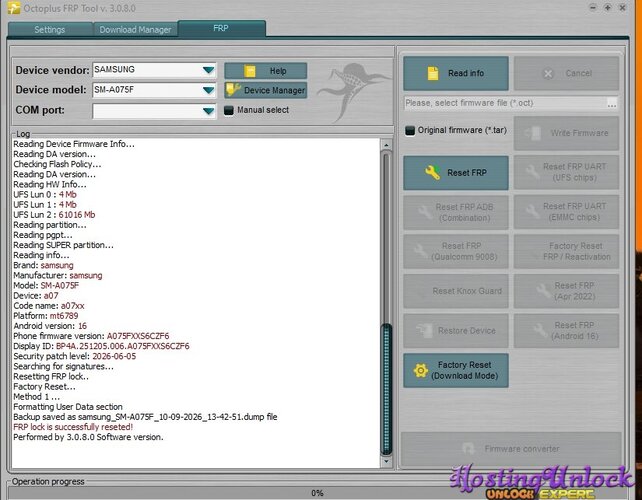642x500 pixels.
Task: Click log line 'Code name: a07xx'
Action: [x=49, y=306]
